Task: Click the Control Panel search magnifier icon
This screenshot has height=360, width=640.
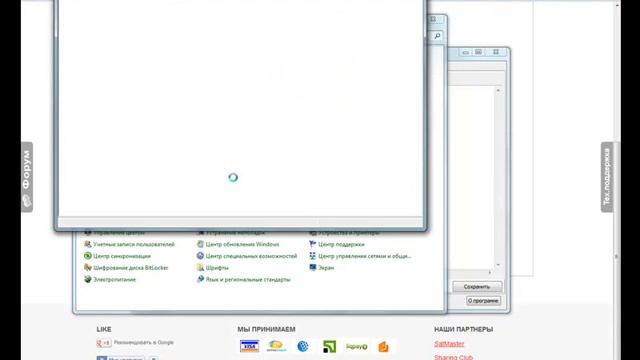Action: point(437,36)
